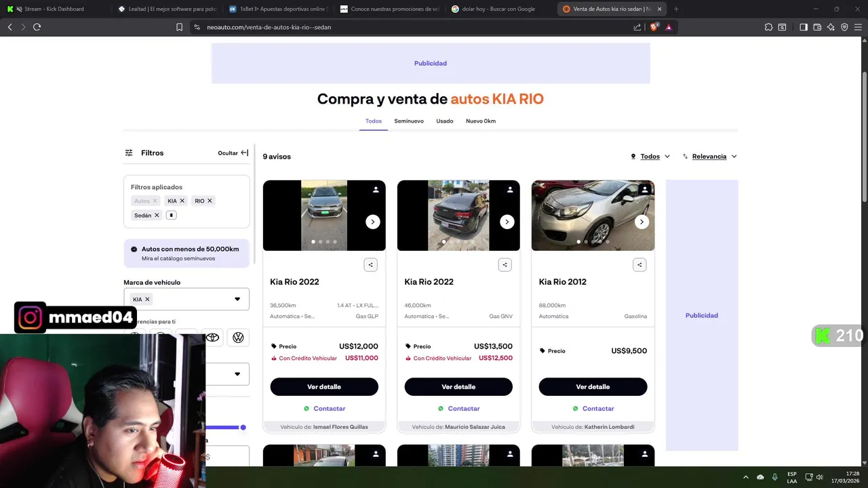
Task: Contactar Ismael Flores Quillas via WhatsApp
Action: (x=324, y=409)
